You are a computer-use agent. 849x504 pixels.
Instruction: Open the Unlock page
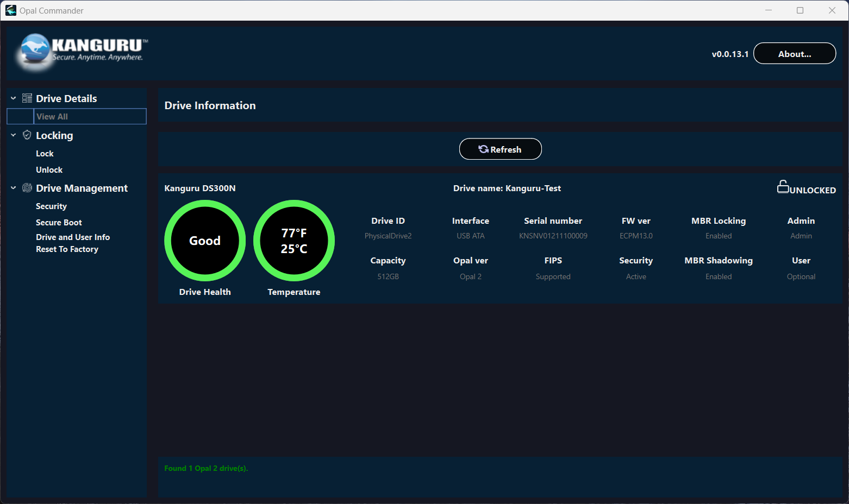[49, 170]
